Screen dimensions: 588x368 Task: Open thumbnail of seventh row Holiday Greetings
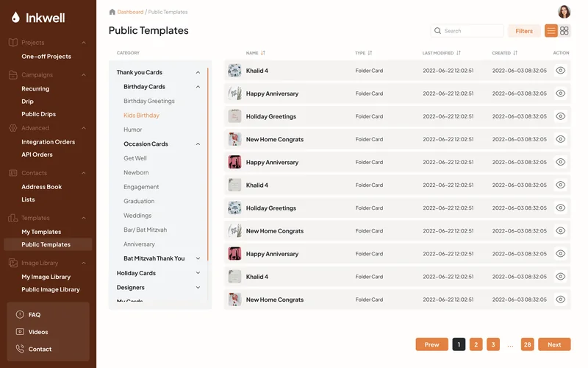234,208
